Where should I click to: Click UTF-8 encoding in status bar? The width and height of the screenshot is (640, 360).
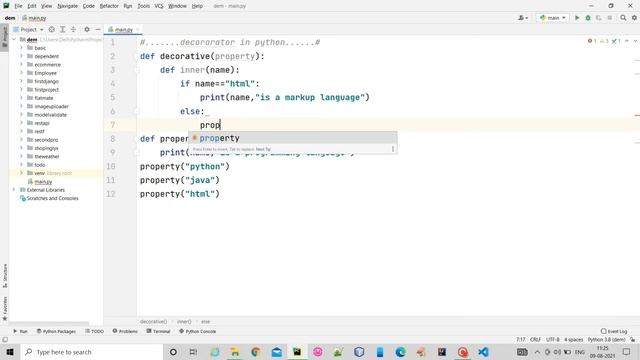tap(553, 340)
